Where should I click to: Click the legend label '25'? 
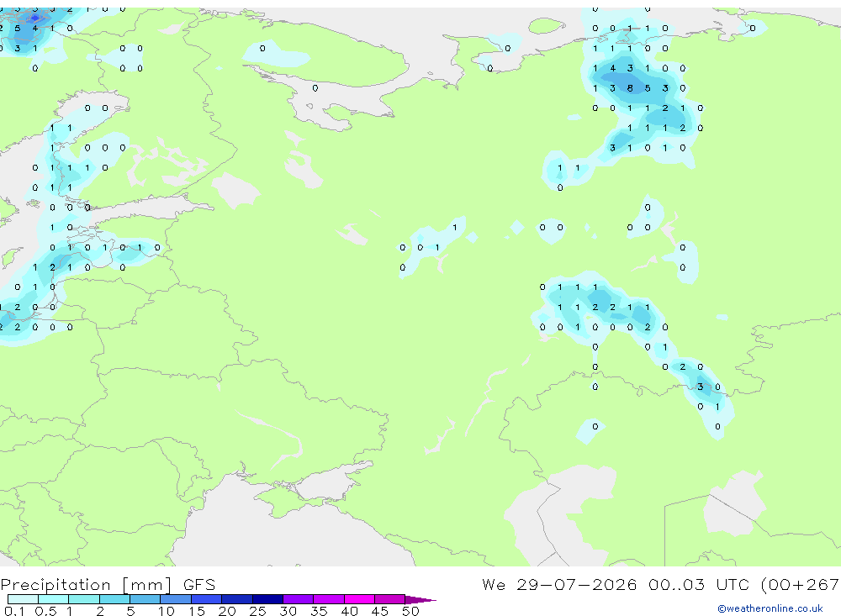(257, 611)
